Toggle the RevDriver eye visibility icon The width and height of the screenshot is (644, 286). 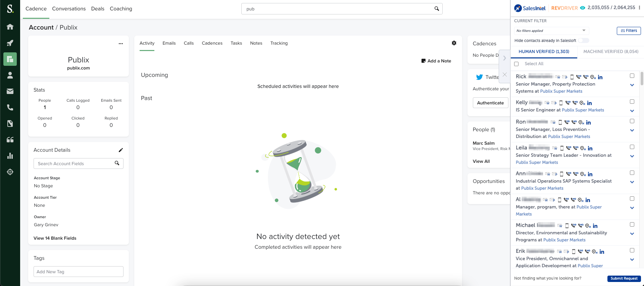click(583, 8)
